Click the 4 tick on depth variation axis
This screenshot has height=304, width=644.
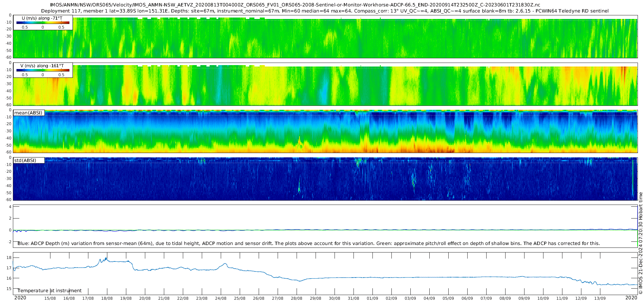click(10, 207)
